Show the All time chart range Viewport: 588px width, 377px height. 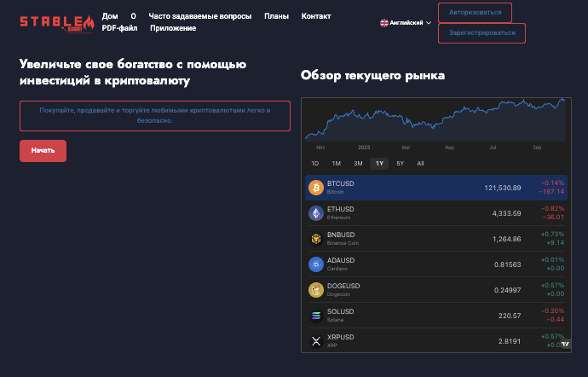click(x=420, y=163)
